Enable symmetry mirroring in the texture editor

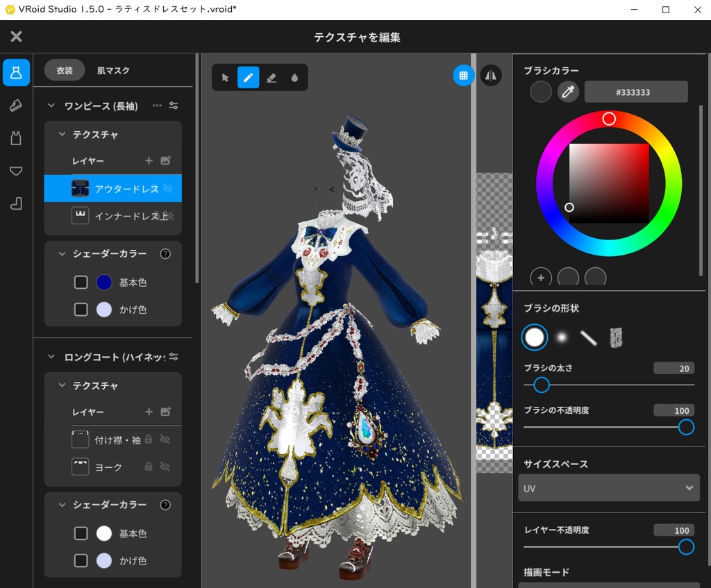pos(491,75)
